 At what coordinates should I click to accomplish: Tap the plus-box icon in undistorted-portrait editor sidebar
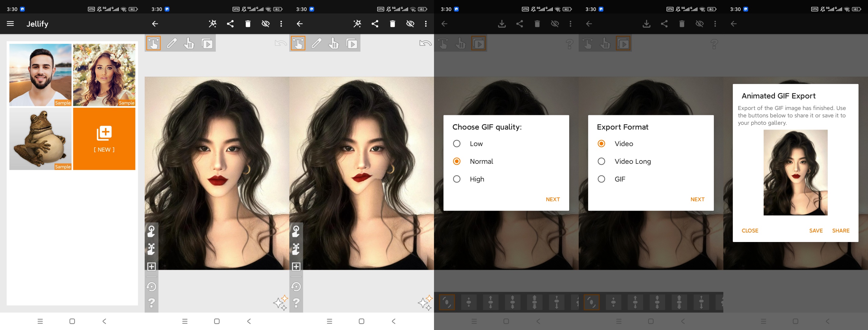tap(152, 266)
